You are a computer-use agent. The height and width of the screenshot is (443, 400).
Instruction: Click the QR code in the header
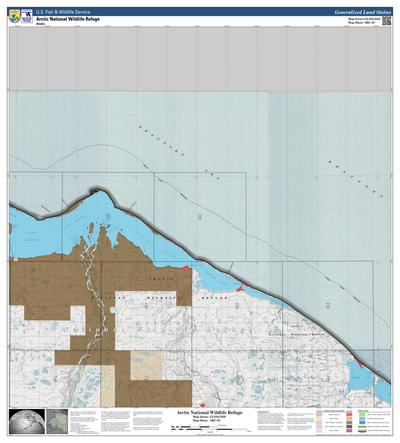(x=386, y=21)
